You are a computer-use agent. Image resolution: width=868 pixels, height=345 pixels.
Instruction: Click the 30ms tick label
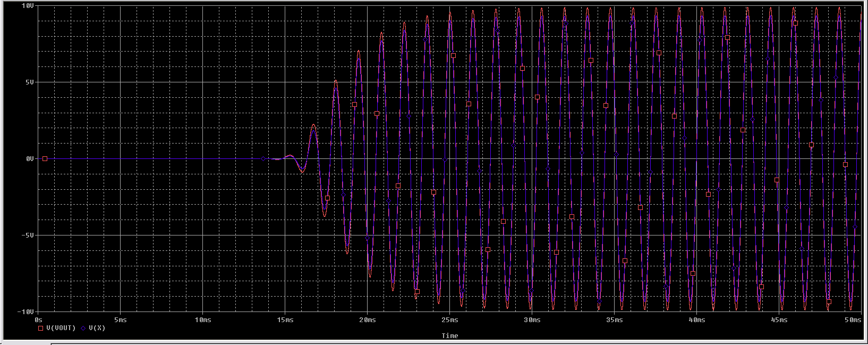[x=532, y=320]
